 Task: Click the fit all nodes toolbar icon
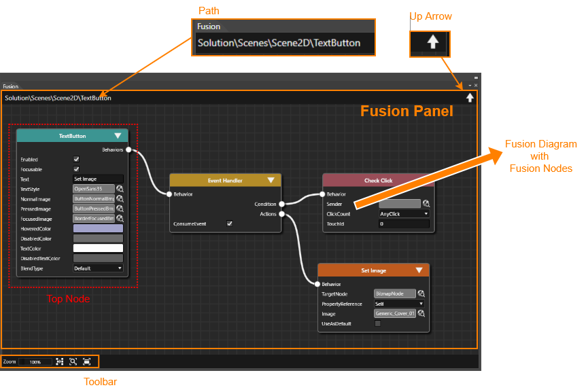coord(59,361)
